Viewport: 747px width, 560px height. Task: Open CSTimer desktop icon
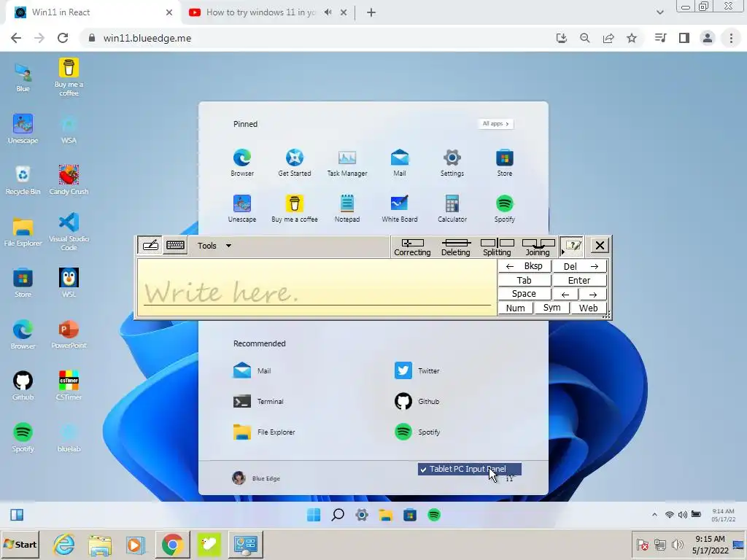(69, 386)
